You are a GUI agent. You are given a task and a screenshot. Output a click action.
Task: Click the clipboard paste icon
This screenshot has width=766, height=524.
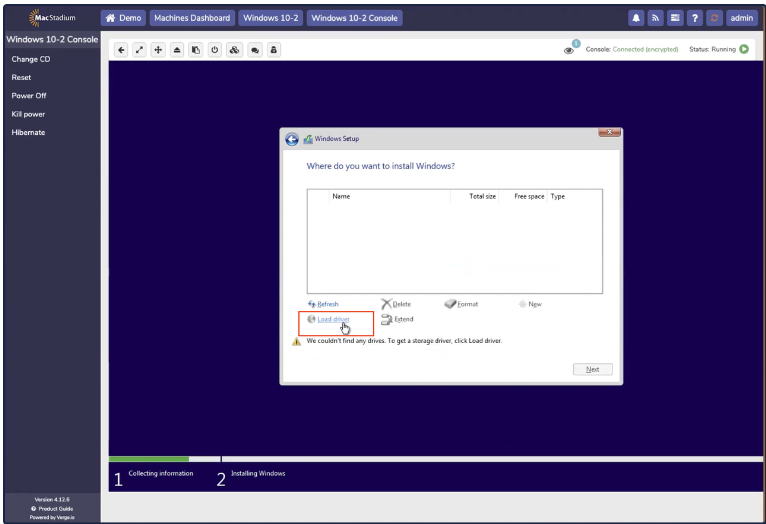(x=197, y=49)
